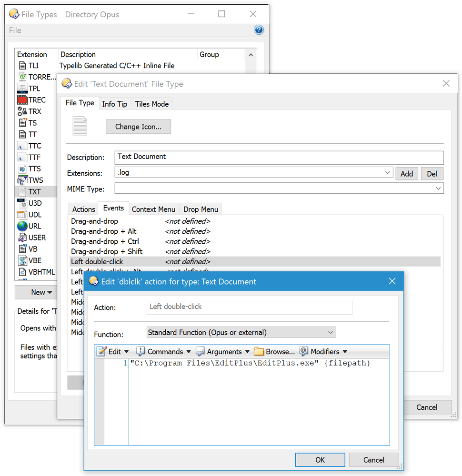Click the help question mark icon
This screenshot has height=476, width=462.
(x=259, y=30)
